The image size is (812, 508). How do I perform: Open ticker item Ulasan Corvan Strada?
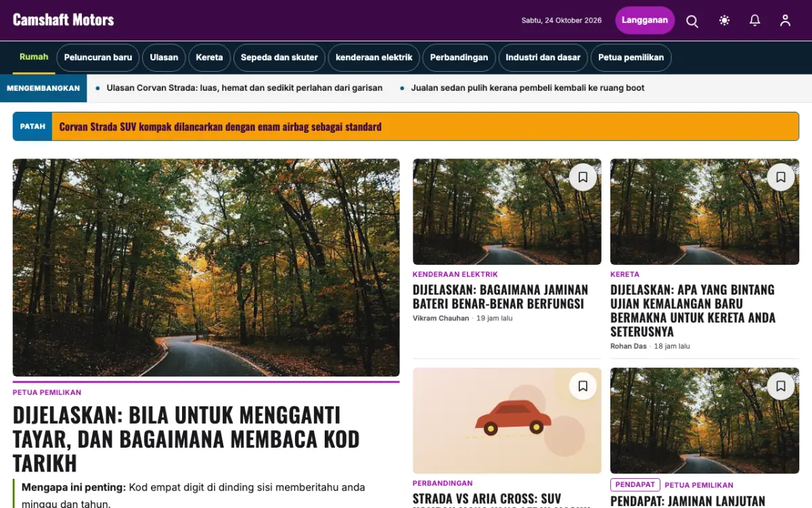pos(244,88)
